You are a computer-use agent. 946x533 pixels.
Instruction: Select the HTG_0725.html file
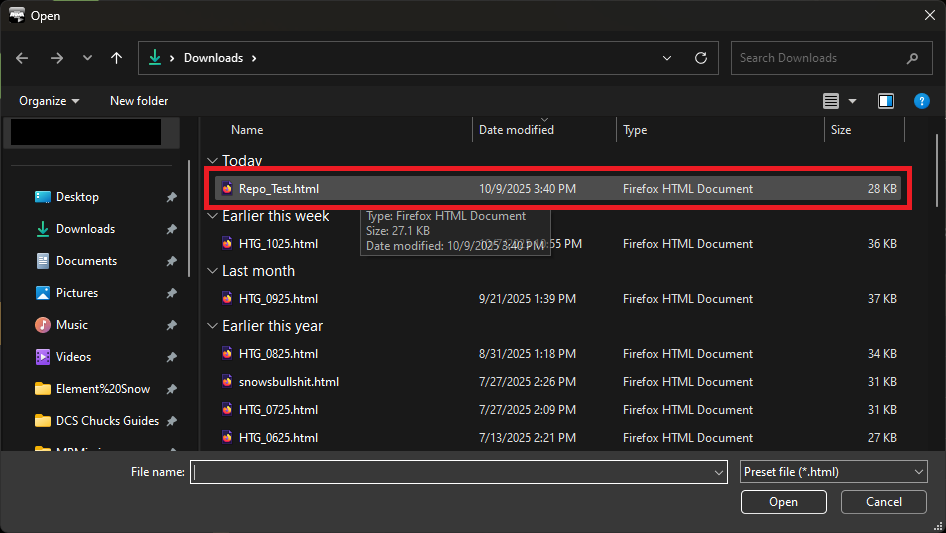[x=558, y=409]
